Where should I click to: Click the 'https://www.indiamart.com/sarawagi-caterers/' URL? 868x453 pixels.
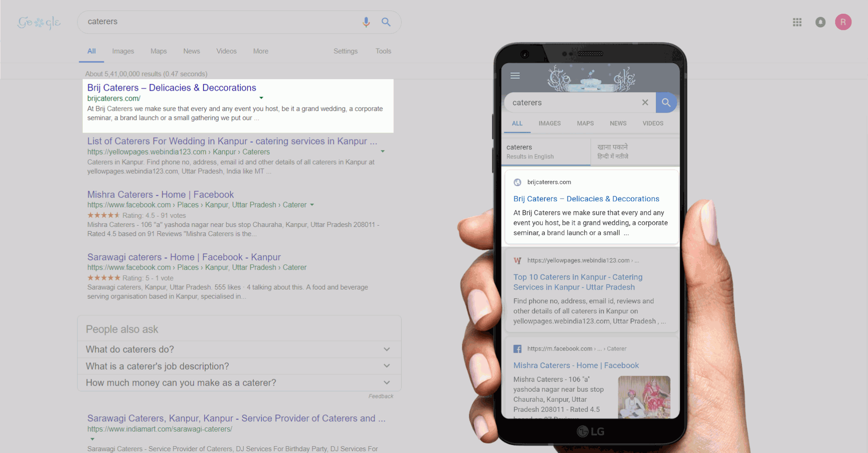160,429
